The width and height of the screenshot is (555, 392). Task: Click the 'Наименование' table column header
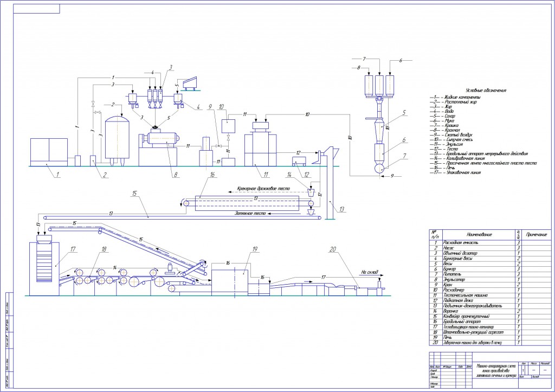click(479, 234)
